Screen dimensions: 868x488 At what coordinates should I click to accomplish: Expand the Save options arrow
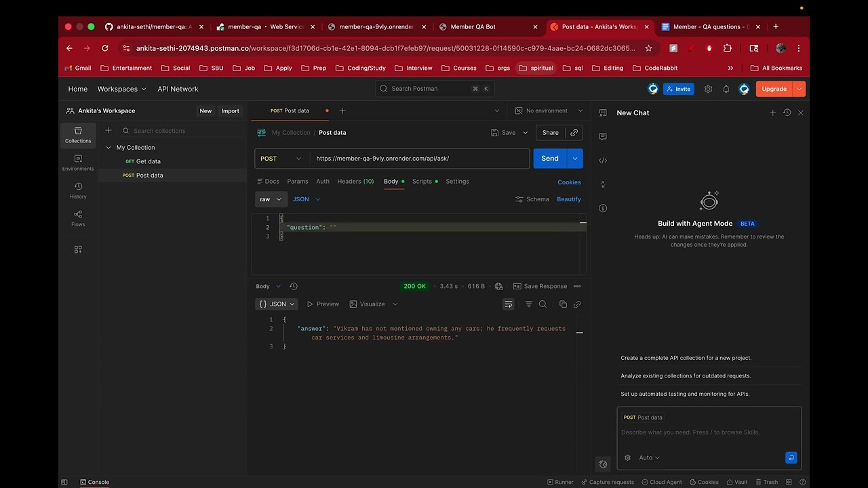click(x=525, y=133)
